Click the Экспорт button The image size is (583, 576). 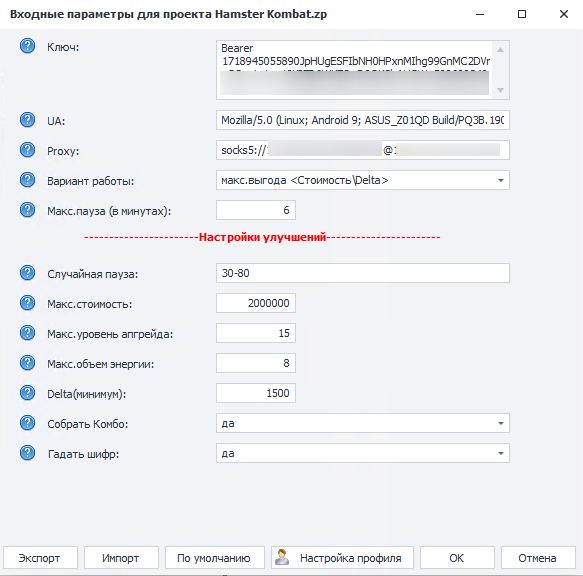41,558
